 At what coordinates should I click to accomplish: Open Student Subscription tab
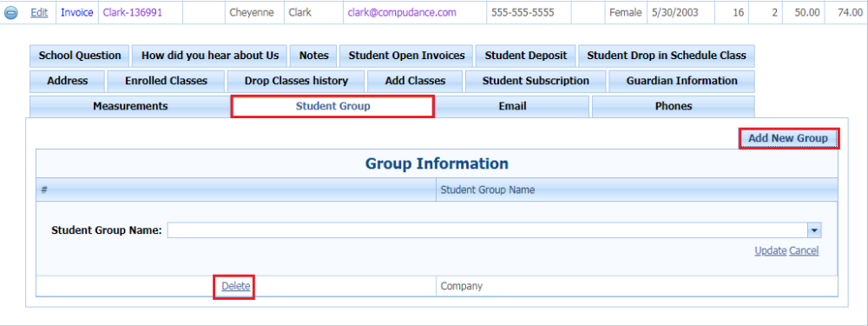click(x=536, y=81)
